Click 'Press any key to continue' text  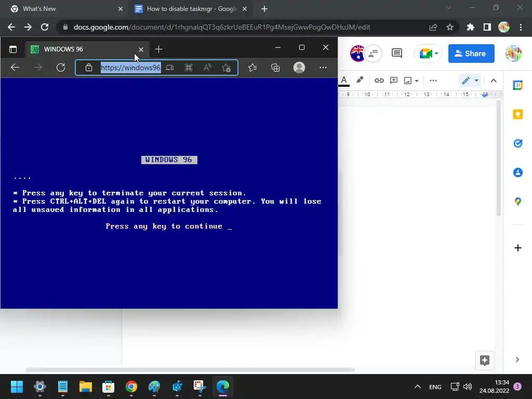[x=164, y=226]
